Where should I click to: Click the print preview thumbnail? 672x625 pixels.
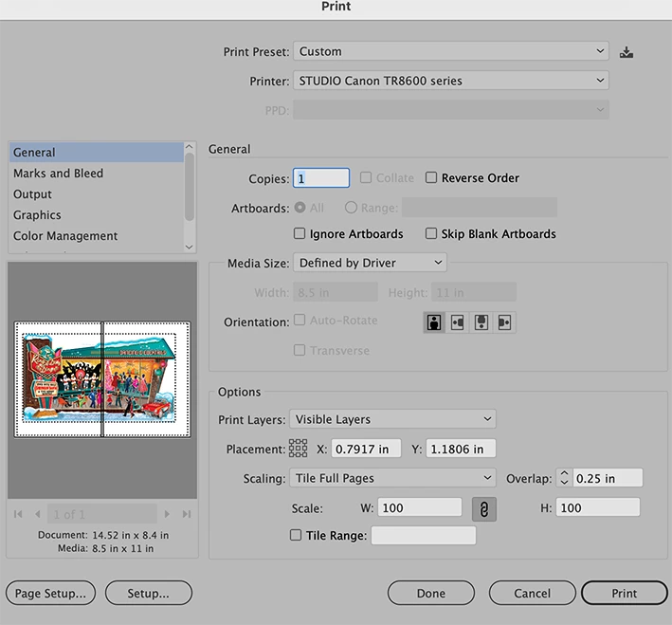[102, 379]
